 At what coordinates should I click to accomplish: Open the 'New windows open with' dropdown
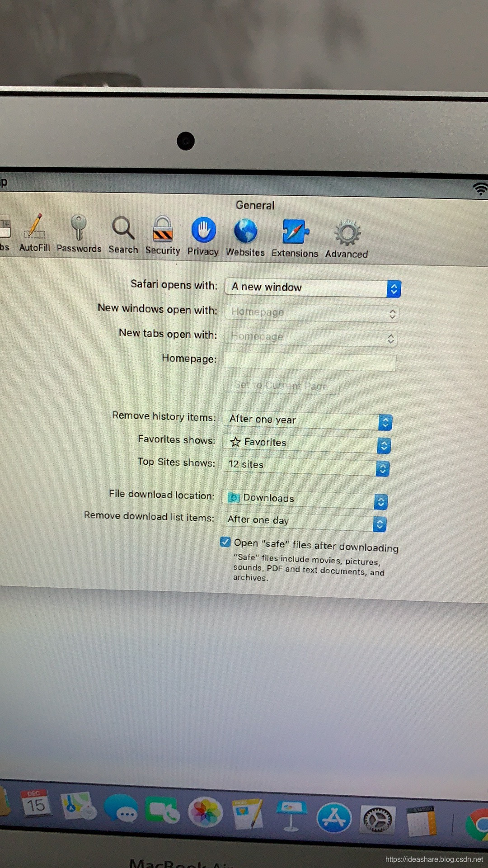point(312,313)
